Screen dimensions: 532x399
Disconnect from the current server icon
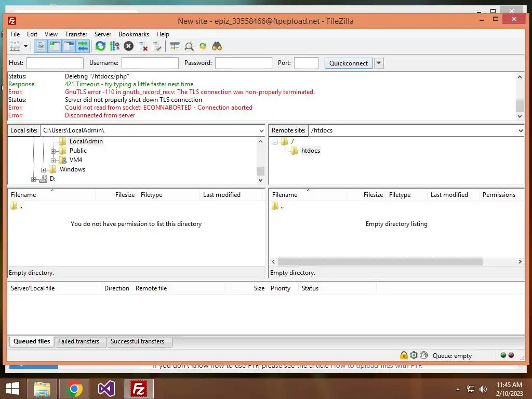pos(143,46)
